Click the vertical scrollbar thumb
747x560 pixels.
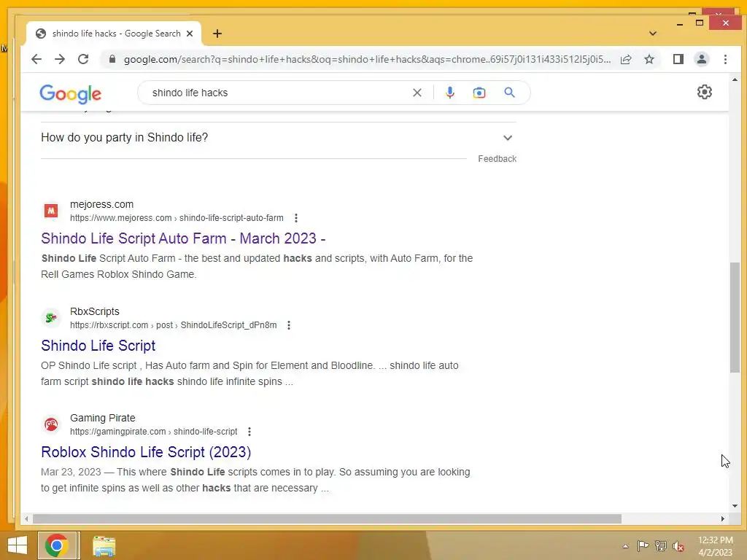click(735, 317)
